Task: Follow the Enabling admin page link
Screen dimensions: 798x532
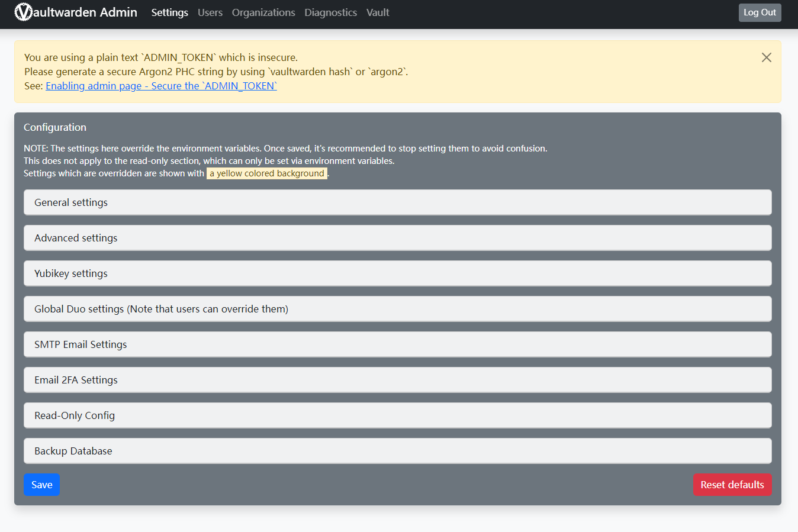Action: 161,86
